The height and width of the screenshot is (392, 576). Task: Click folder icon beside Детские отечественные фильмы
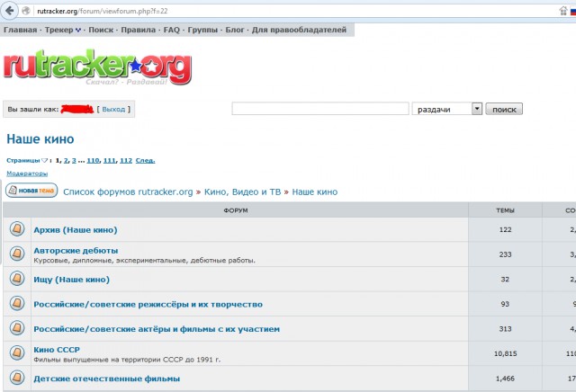pyautogui.click(x=17, y=378)
